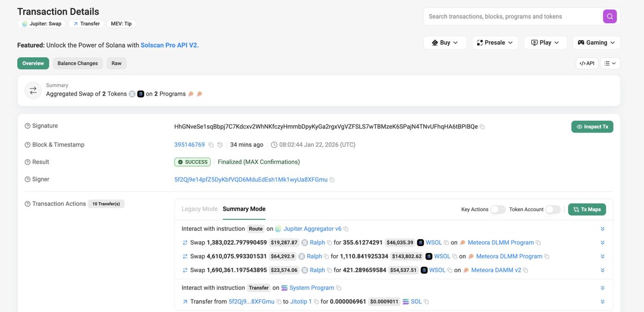Open the System Program link
Screen dimensions: 644x312
click(x=311, y=288)
